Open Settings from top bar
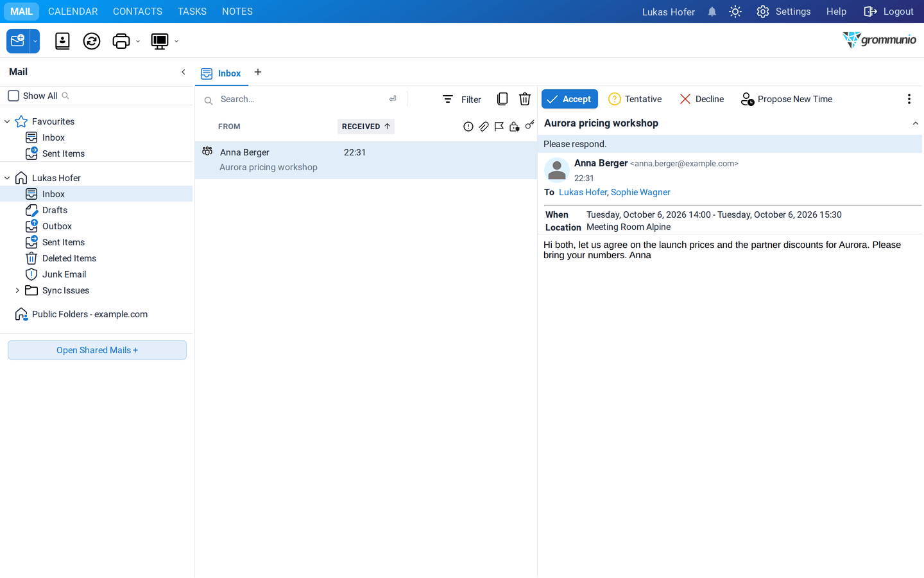This screenshot has width=924, height=578. (x=783, y=12)
